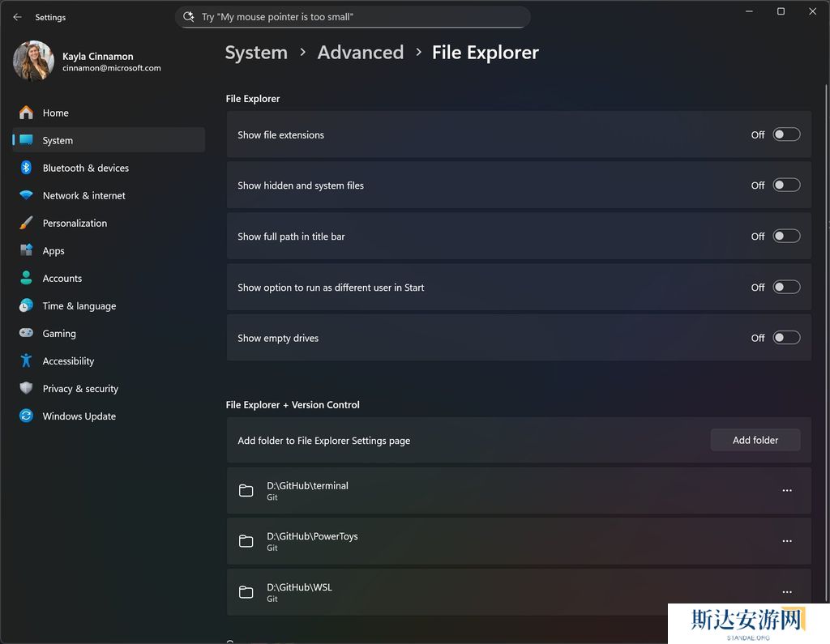Open Privacy & security shield icon

(x=26, y=388)
